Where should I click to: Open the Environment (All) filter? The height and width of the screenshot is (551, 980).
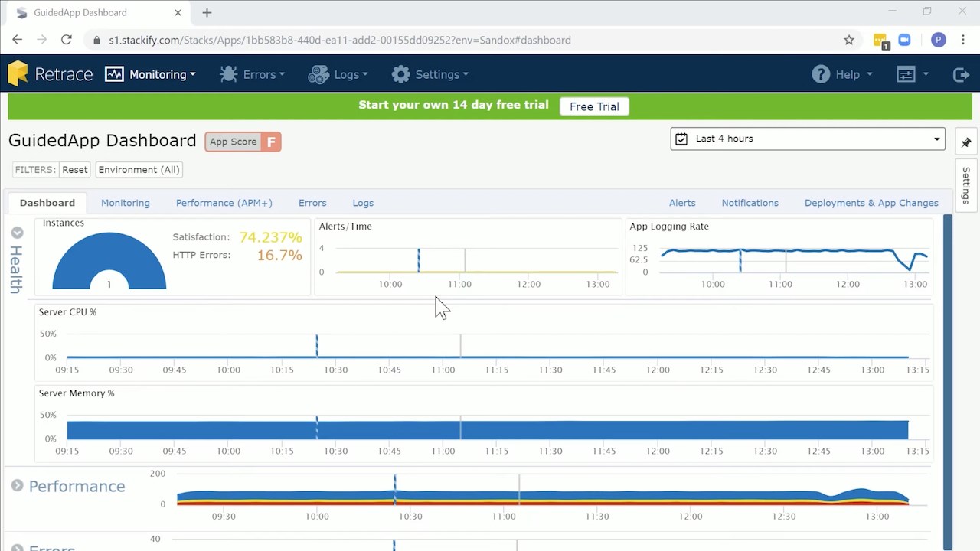pyautogui.click(x=139, y=170)
